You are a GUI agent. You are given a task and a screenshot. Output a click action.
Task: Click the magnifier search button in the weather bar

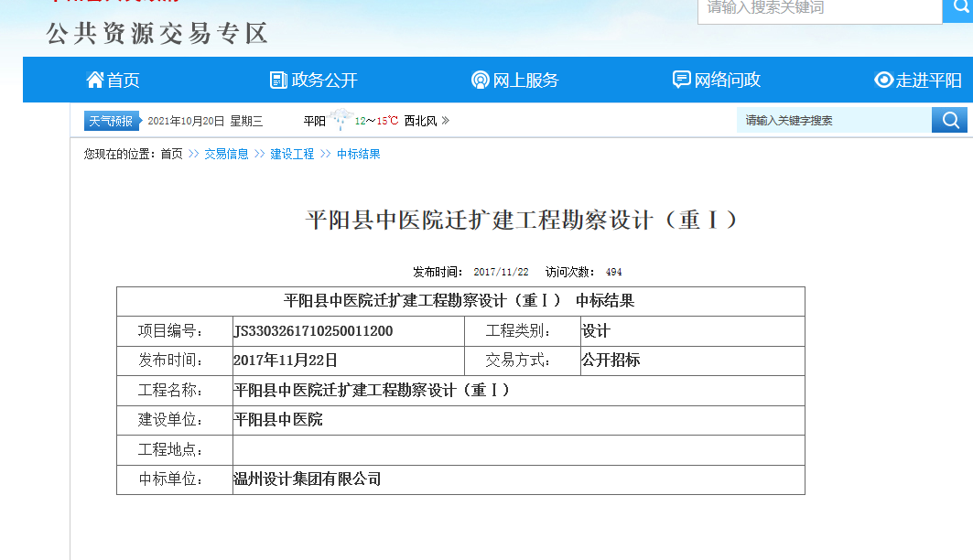949,120
